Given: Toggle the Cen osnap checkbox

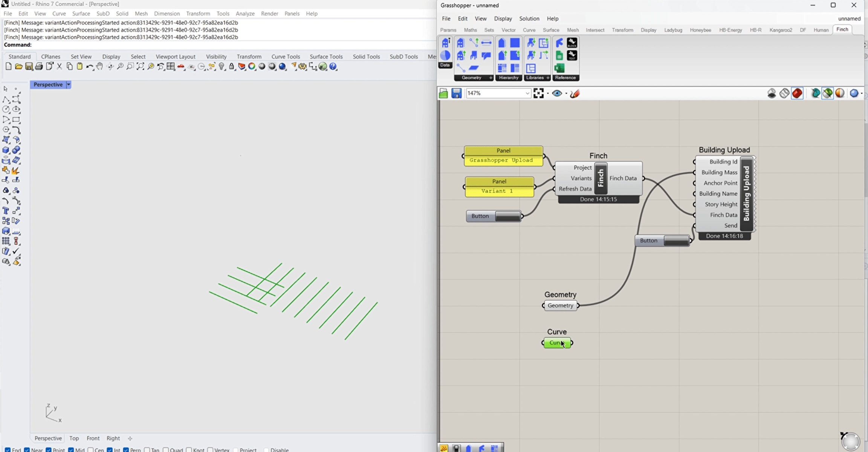Looking at the screenshot, I should [x=90, y=450].
